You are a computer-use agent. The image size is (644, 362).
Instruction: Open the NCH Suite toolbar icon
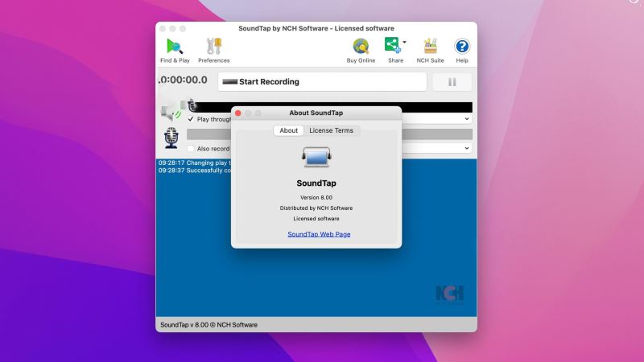[x=430, y=51]
